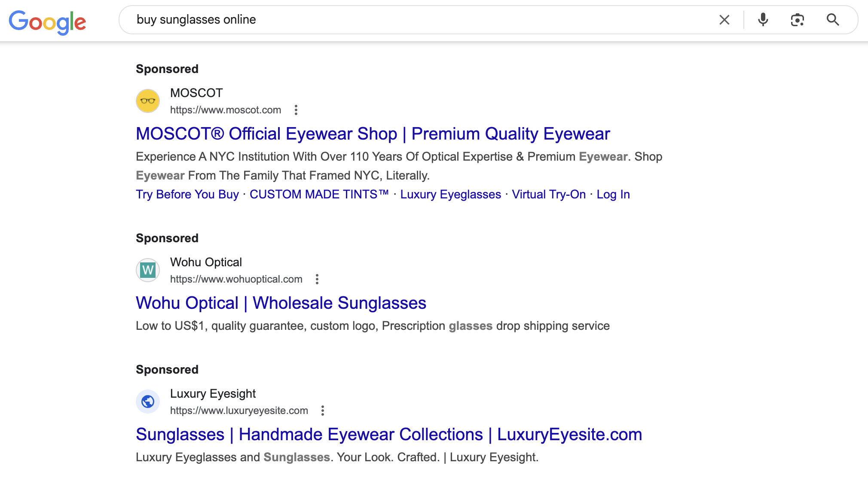Open the Try Before You Buy sitelink
The image size is (868, 481).
pos(187,195)
